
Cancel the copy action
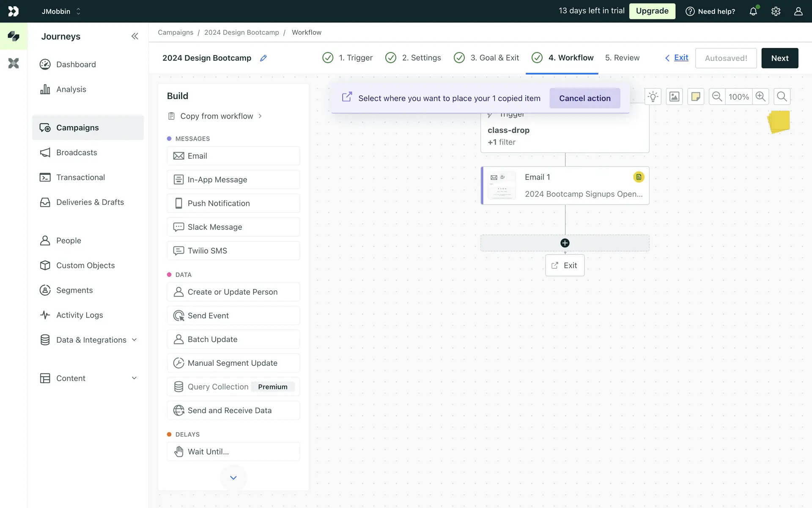[584, 98]
